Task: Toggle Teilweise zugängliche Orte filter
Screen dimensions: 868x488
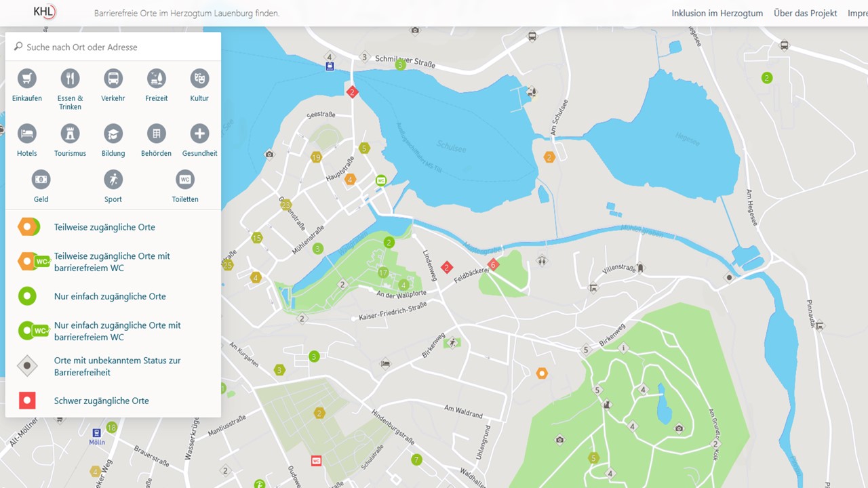Action: 104,227
